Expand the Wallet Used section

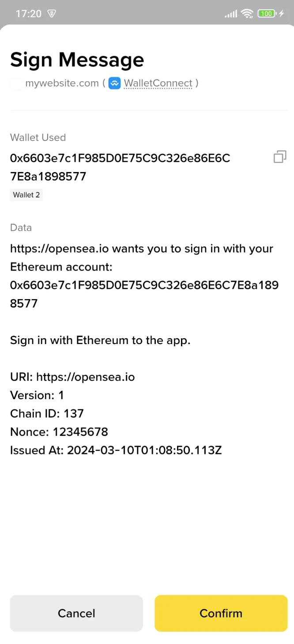38,137
